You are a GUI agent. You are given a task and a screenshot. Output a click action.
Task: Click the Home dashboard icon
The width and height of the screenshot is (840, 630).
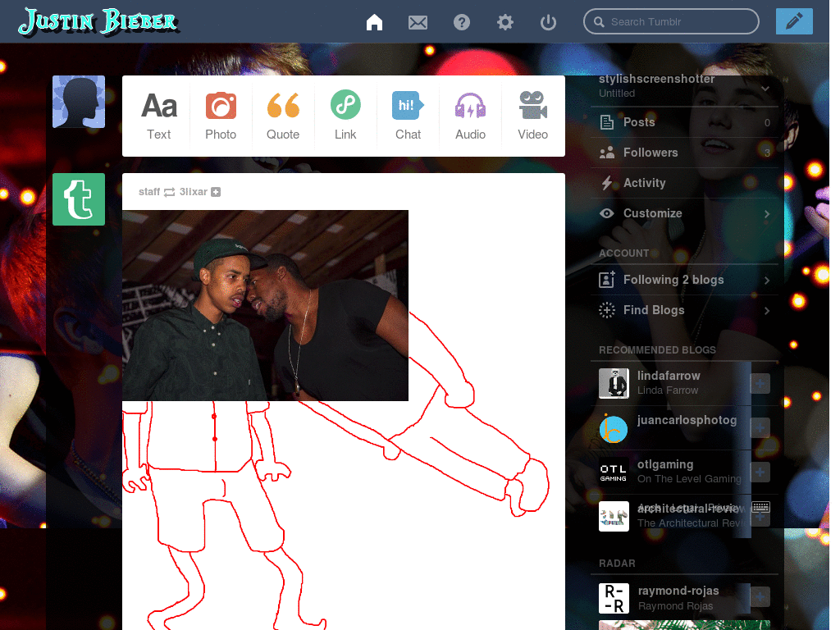click(x=374, y=22)
